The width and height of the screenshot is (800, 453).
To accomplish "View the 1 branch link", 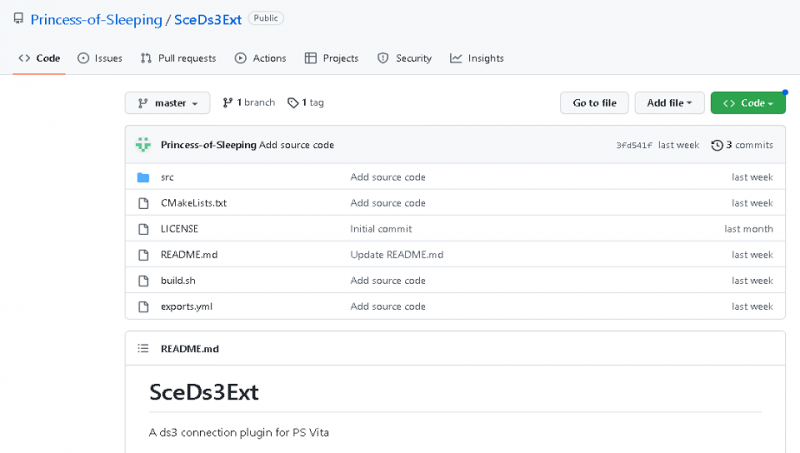I will 249,103.
